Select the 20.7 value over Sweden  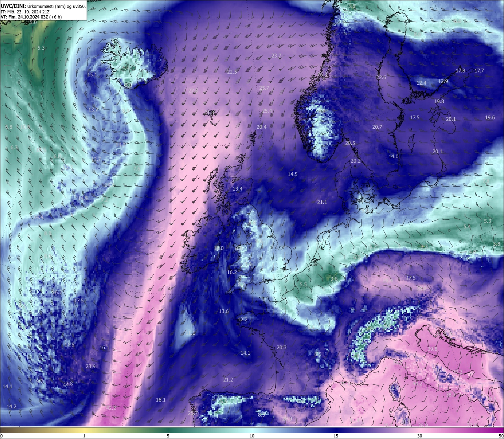click(x=377, y=127)
